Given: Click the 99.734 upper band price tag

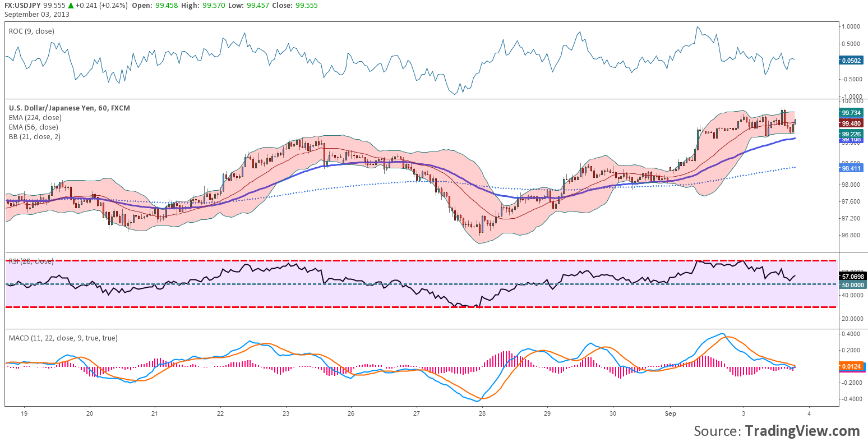Looking at the screenshot, I should click(851, 113).
